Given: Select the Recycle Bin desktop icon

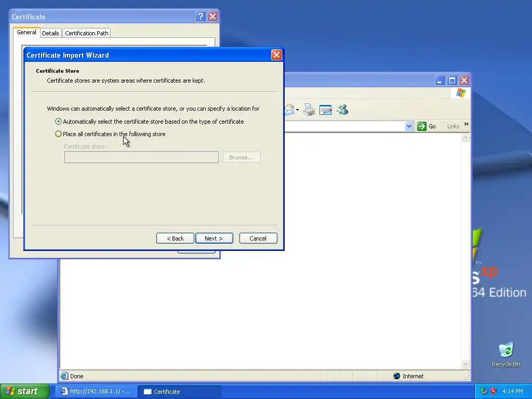Looking at the screenshot, I should click(x=506, y=355).
